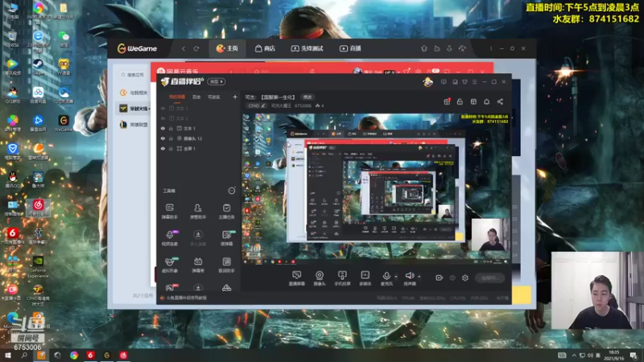Toggle lock on 摄像头 12 source
The width and height of the screenshot is (644, 362).
tap(171, 138)
